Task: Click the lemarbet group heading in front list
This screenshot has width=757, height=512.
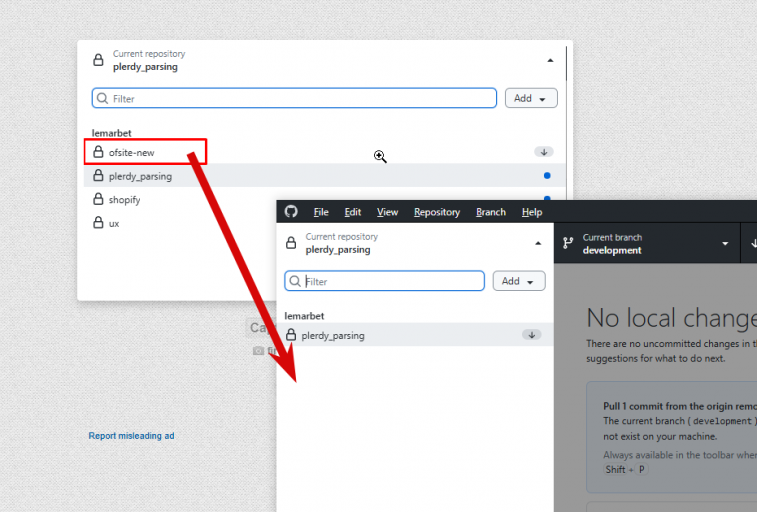Action: click(304, 316)
